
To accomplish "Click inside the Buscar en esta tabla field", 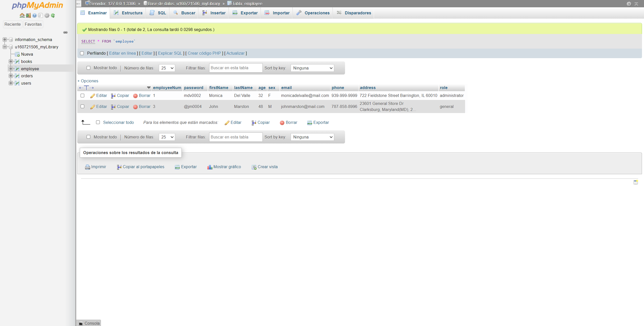I will click(235, 68).
